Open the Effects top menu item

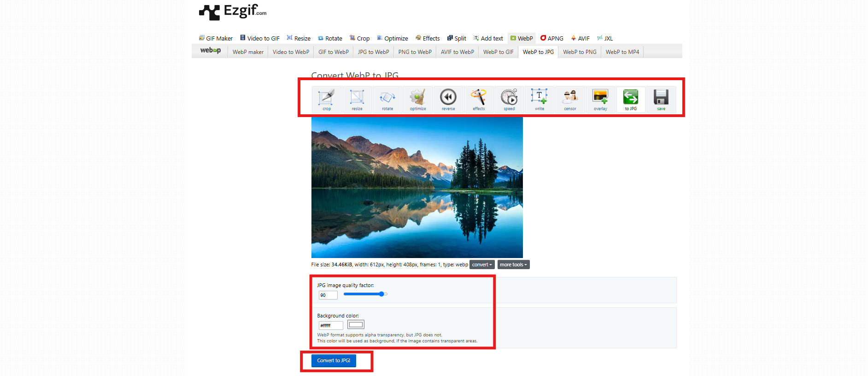(428, 38)
